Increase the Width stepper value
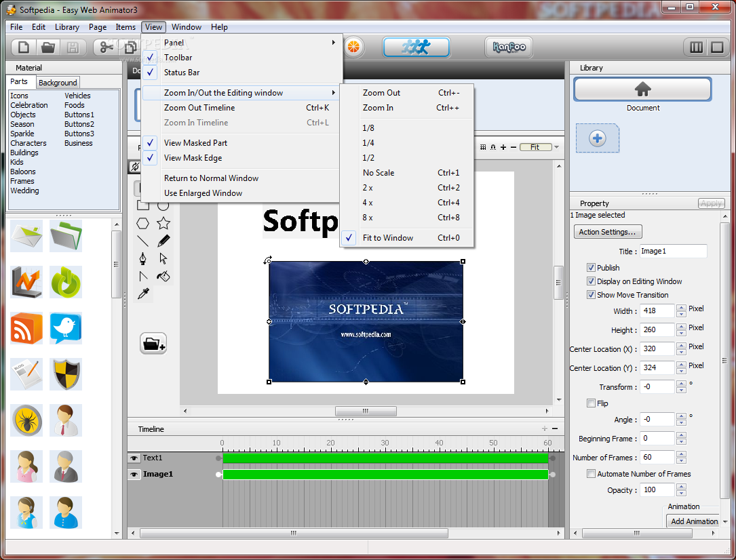736x560 pixels. pyautogui.click(x=682, y=308)
